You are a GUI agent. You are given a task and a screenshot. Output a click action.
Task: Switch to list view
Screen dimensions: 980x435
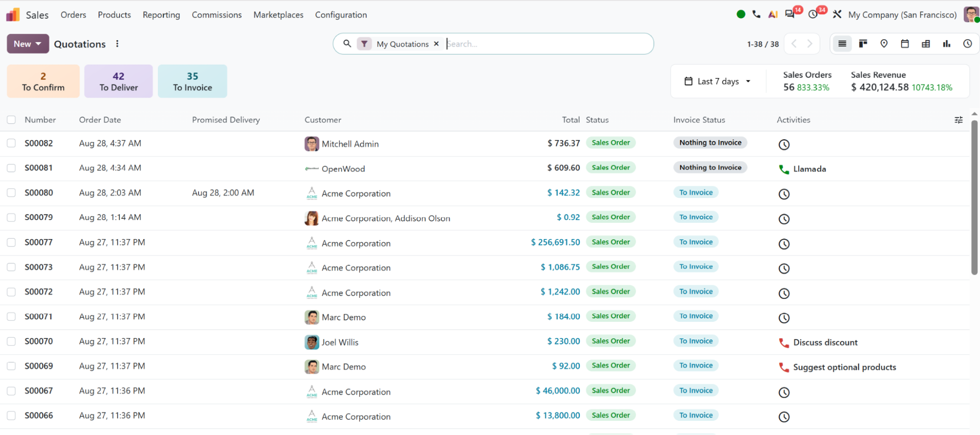pyautogui.click(x=842, y=44)
